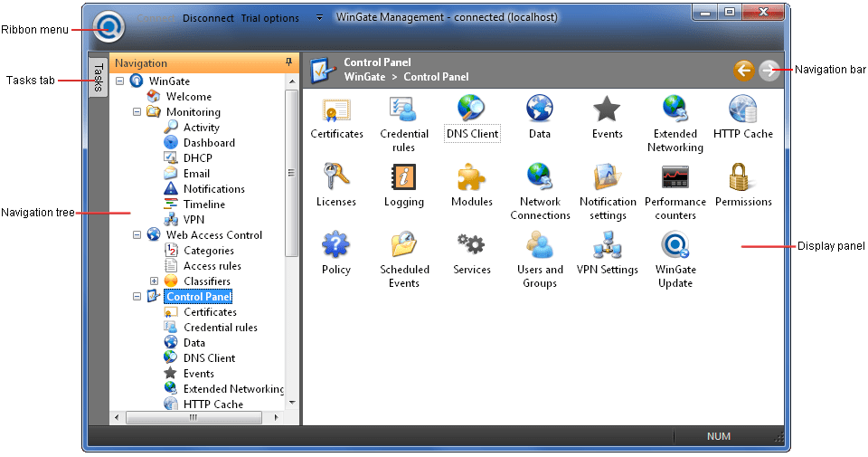Click the WinGate breadcrumb link
Screen dimensions: 868x457
364,77
